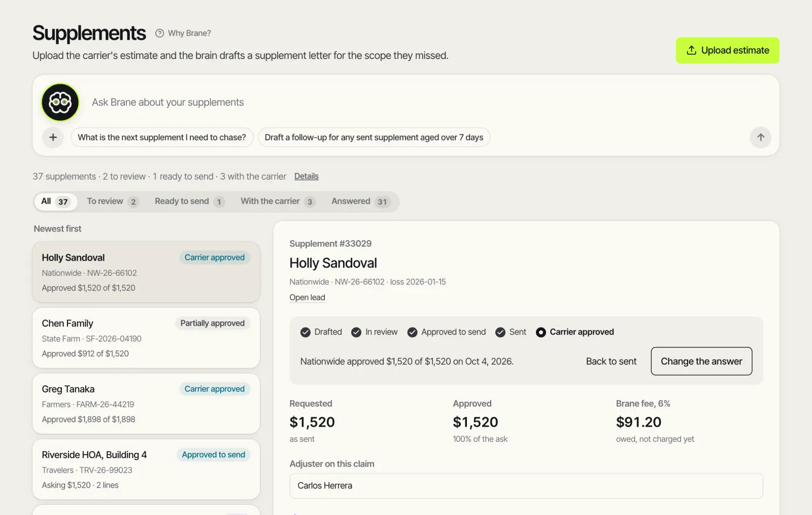Viewport: 812px width, 515px height.
Task: Click the upload icon in Upload estimate button
Action: 691,50
